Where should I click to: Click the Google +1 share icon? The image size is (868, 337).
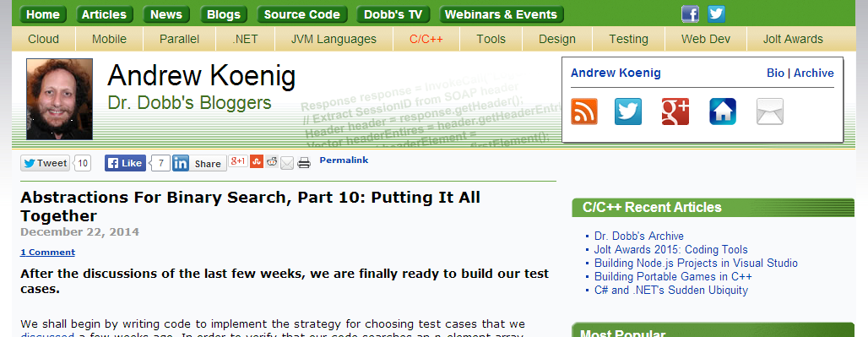pyautogui.click(x=238, y=161)
